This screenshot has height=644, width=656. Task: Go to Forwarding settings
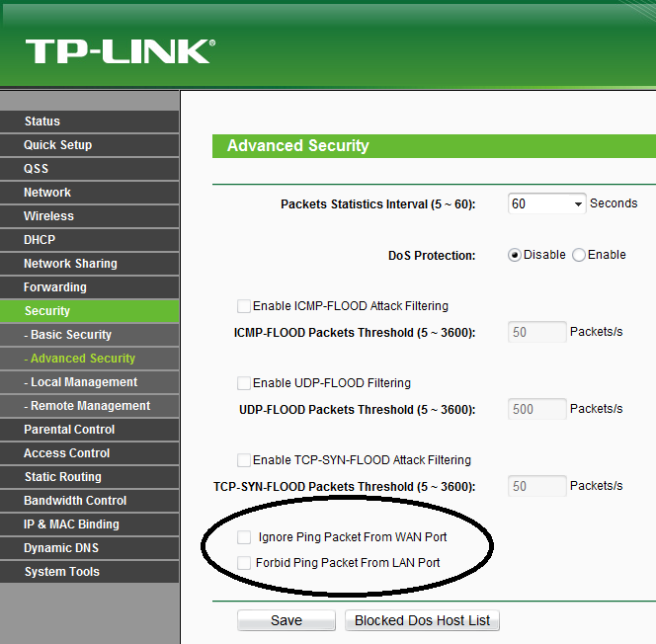pos(90,287)
